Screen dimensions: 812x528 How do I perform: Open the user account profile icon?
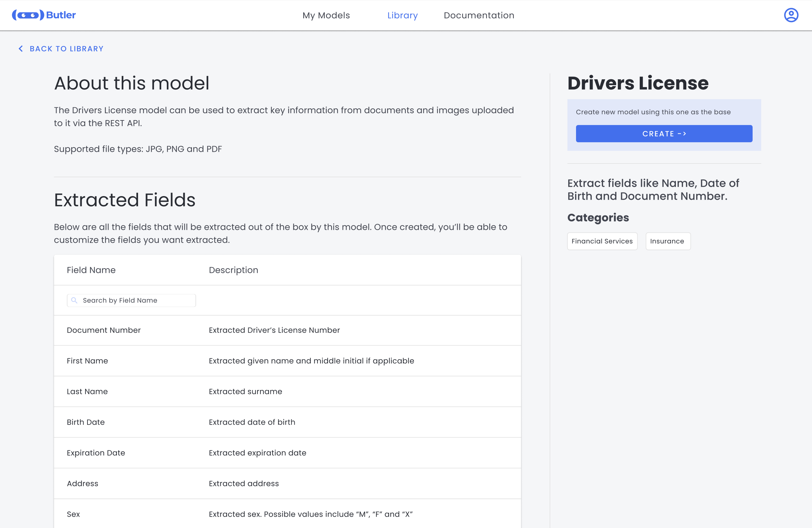click(x=791, y=15)
